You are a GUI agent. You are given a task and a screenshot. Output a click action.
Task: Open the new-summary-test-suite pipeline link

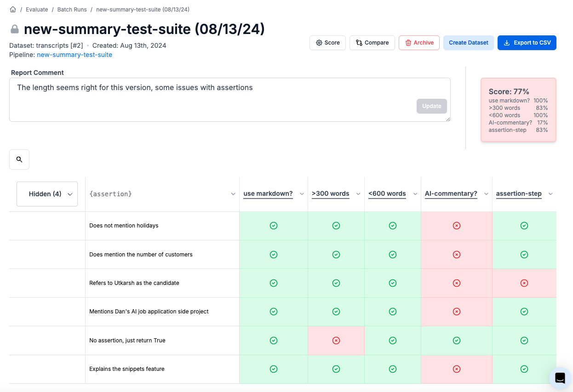(x=74, y=55)
